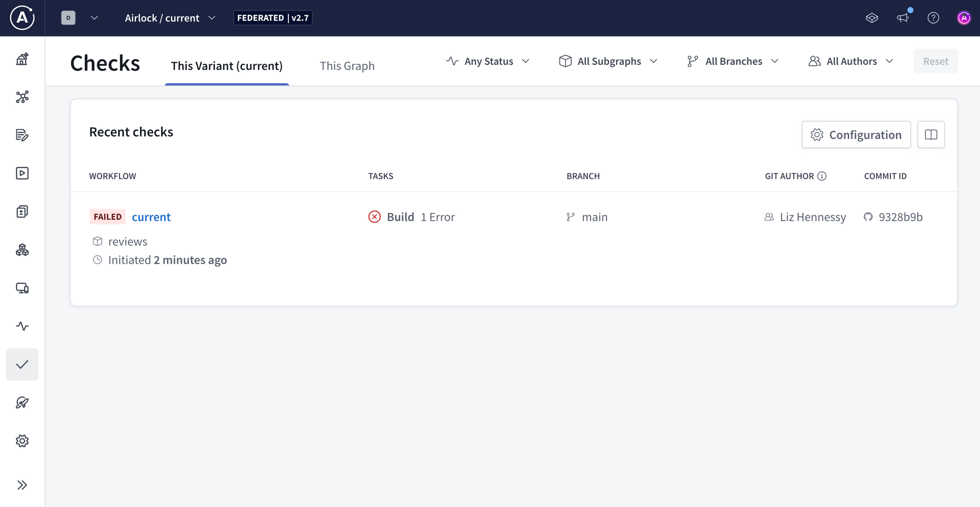Viewport: 980px width, 507px height.
Task: Launch the Explorer from the sidebar
Action: coord(22,173)
